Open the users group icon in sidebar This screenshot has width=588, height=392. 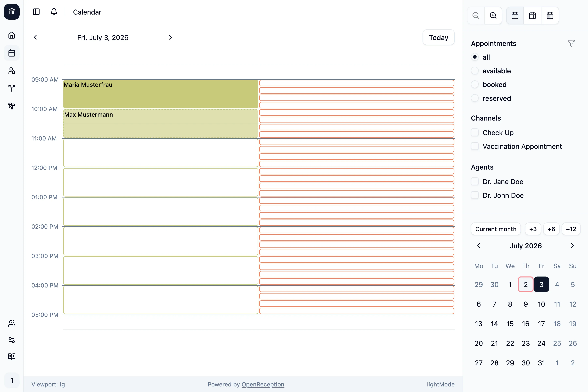point(12,324)
